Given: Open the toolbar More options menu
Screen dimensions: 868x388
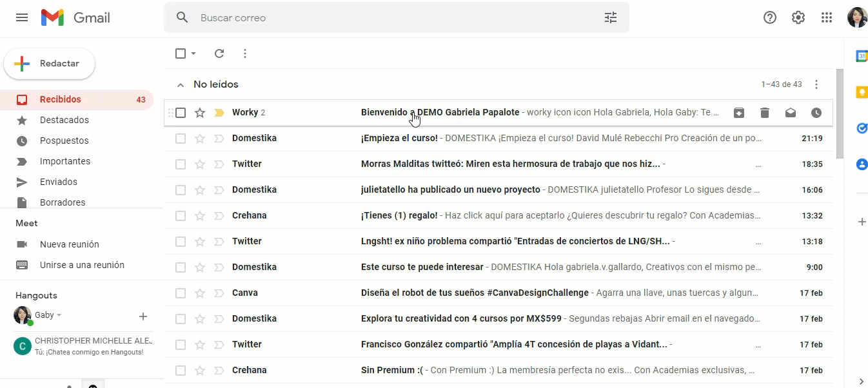Looking at the screenshot, I should coord(245,53).
